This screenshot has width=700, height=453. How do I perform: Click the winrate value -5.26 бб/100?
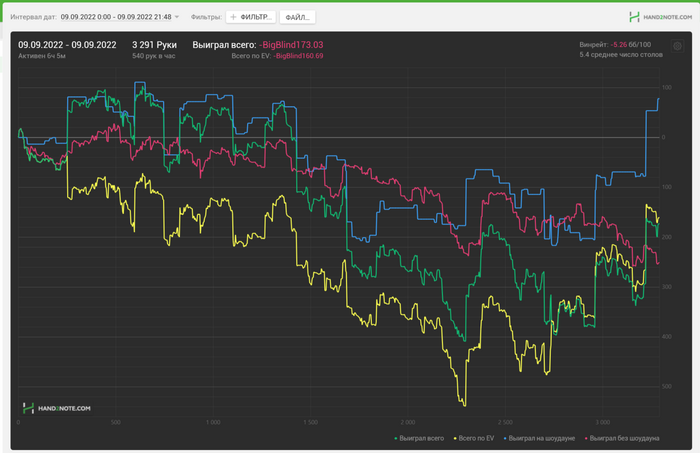[631, 45]
